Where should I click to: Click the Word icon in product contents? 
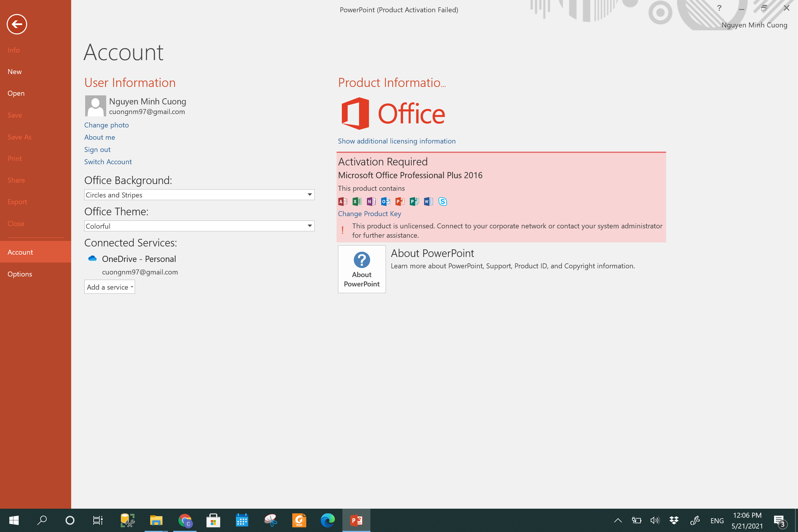pos(428,202)
